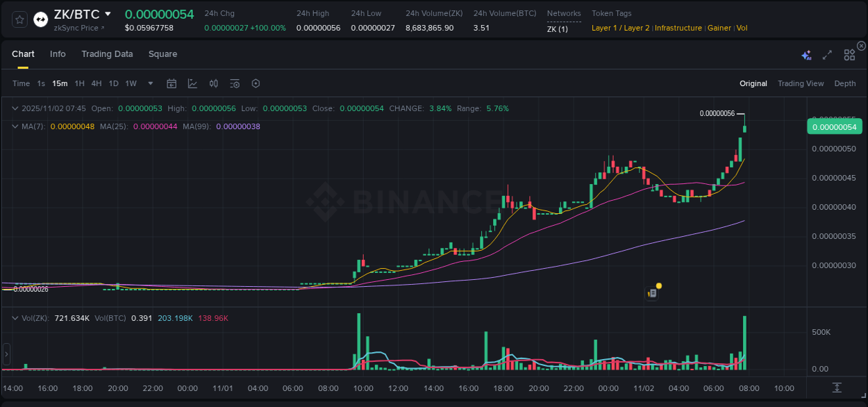This screenshot has height=407, width=868.
Task: Open chart settings via hexagon icon
Action: click(x=256, y=83)
